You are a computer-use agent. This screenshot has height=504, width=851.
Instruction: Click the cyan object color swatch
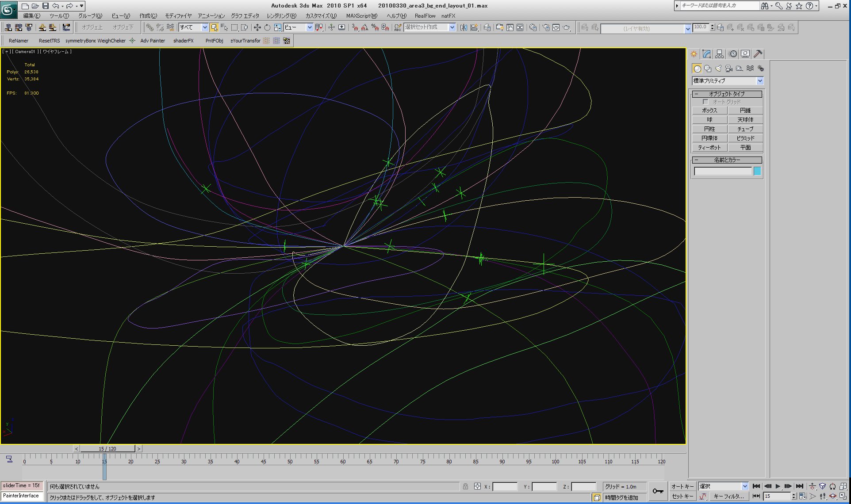point(757,171)
